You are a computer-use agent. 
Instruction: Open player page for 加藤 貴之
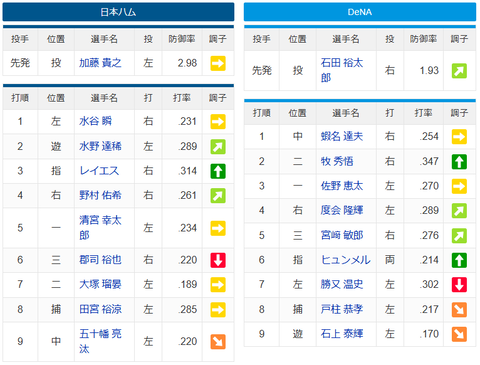100,63
